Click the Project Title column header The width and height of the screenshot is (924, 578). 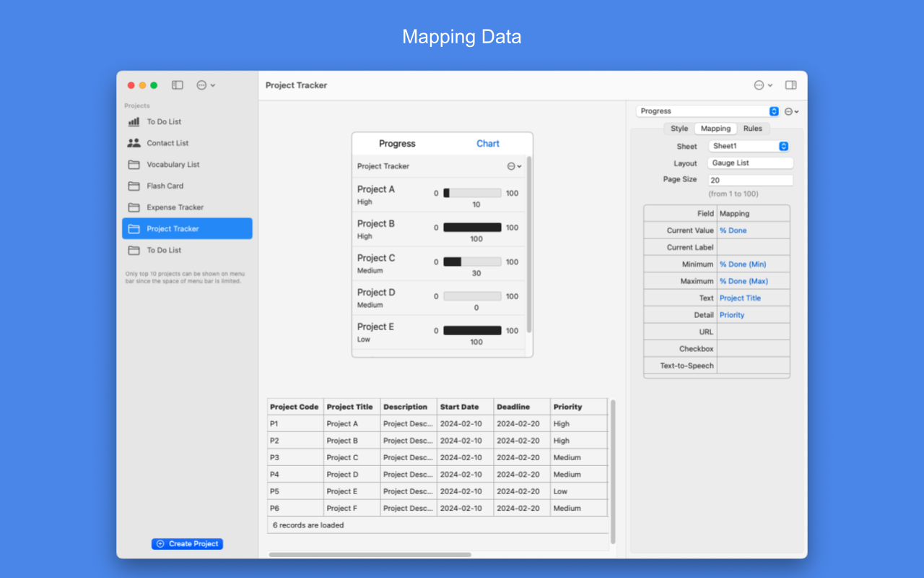coord(352,407)
